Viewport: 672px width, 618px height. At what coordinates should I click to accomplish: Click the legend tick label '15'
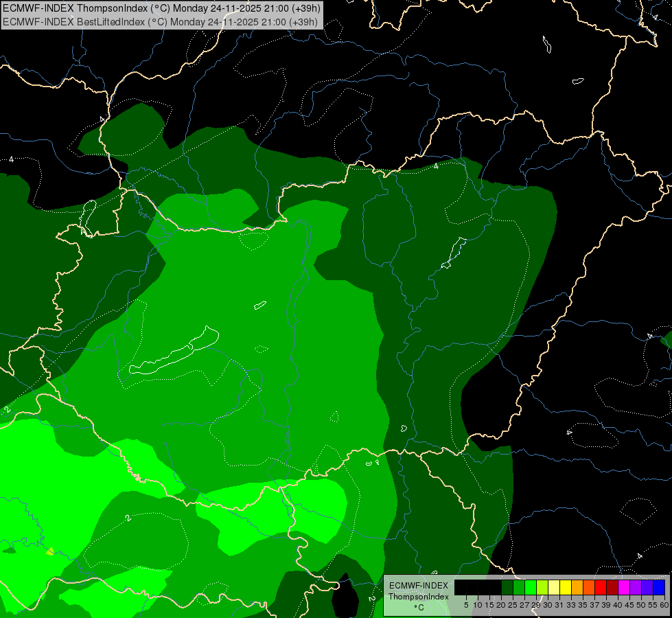click(489, 605)
